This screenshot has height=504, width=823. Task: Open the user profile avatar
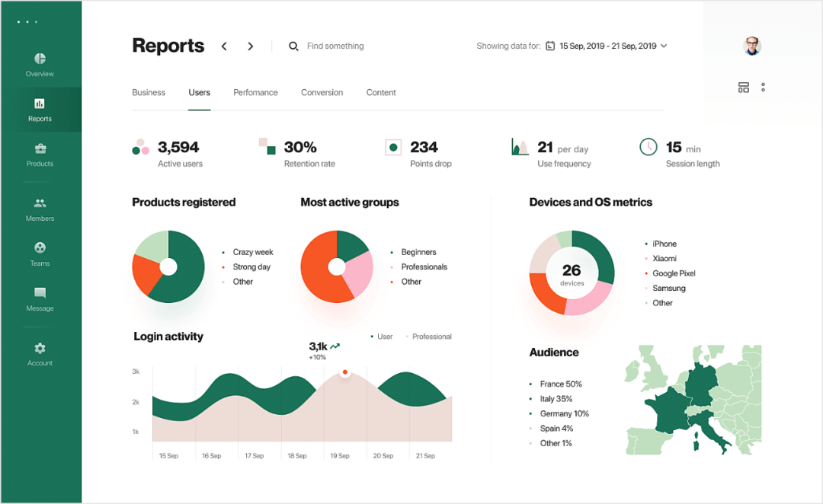coord(752,46)
